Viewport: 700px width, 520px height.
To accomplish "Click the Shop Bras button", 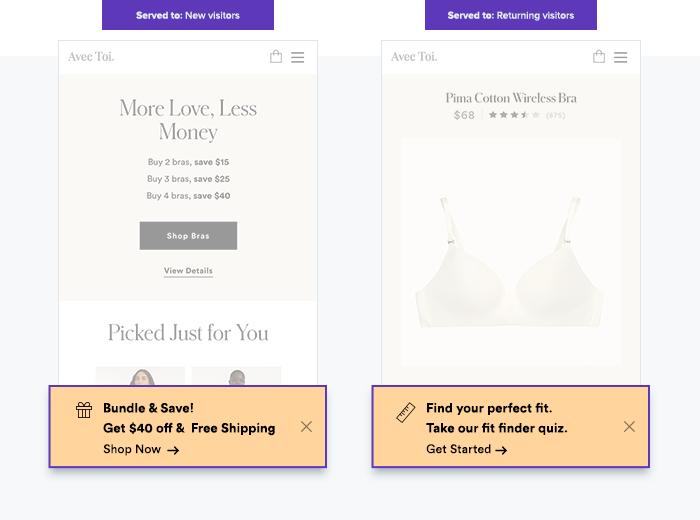I will click(188, 236).
